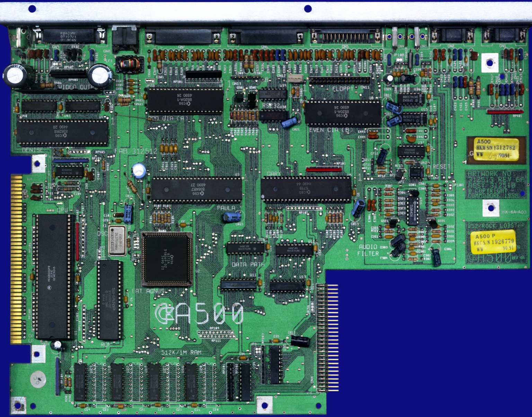Screen dimensions: 532x417
Task: Click the 'DENISE' label
Action: tap(33, 150)
